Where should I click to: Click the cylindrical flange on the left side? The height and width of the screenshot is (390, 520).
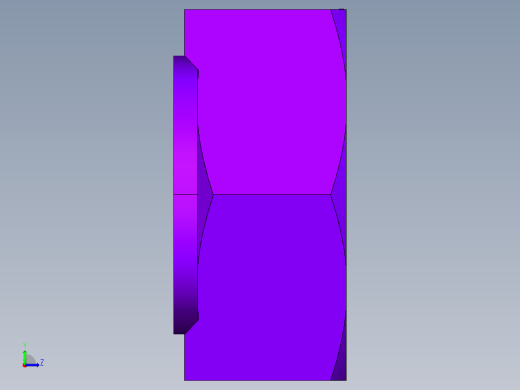pos(185,195)
